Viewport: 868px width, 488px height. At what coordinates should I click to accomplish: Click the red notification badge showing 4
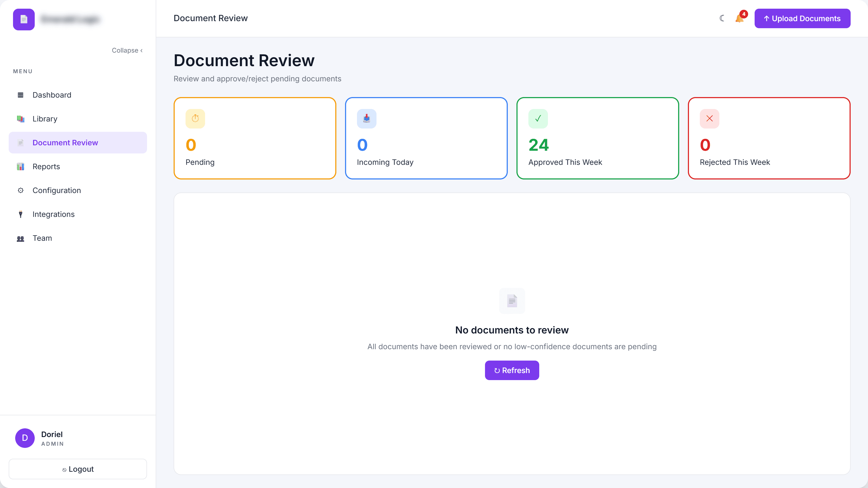click(744, 14)
